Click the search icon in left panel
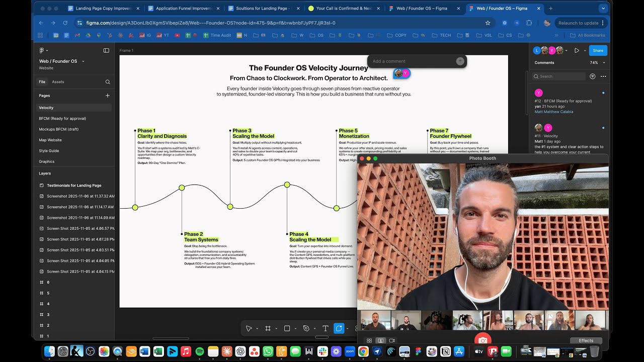The width and height of the screenshot is (644, 362). click(108, 81)
